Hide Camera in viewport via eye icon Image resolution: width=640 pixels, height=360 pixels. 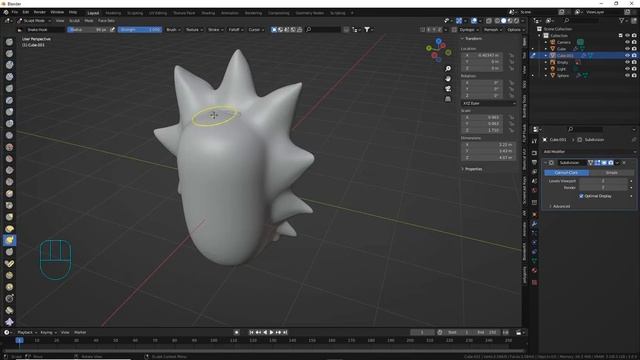627,42
